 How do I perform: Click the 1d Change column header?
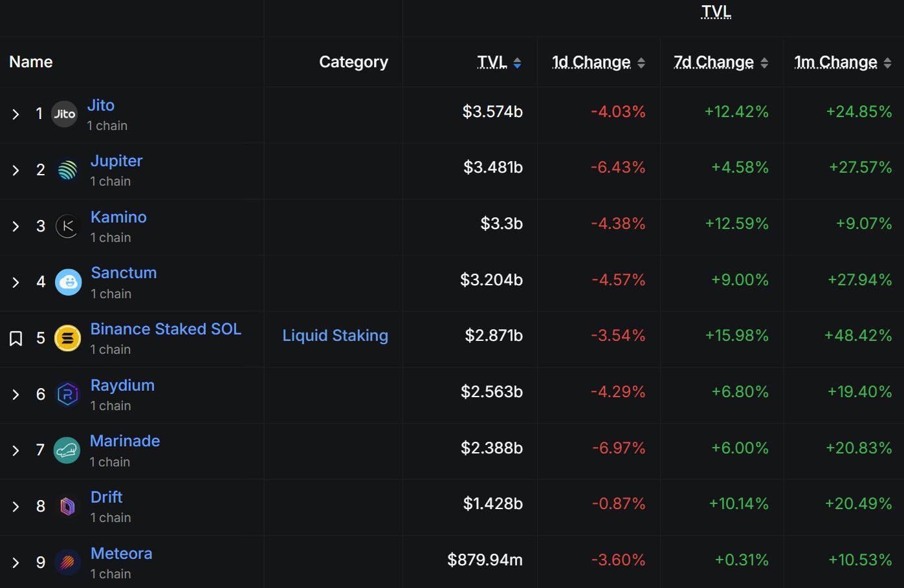pyautogui.click(x=591, y=62)
